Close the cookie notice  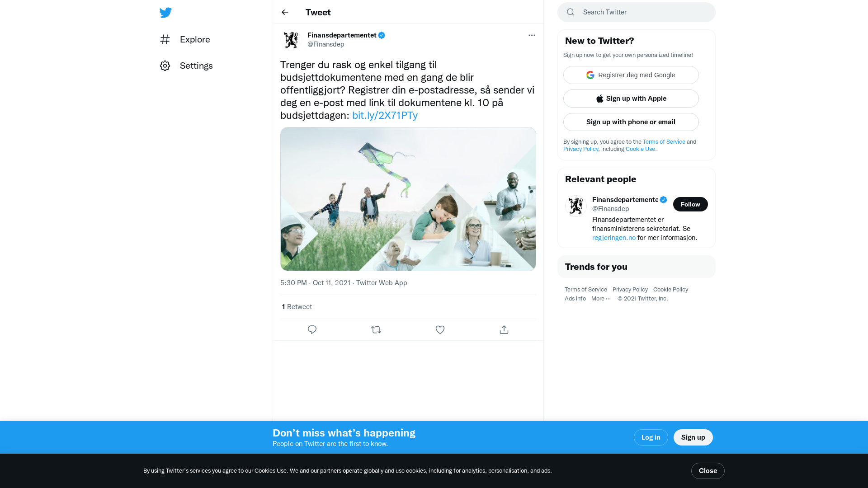tap(708, 471)
